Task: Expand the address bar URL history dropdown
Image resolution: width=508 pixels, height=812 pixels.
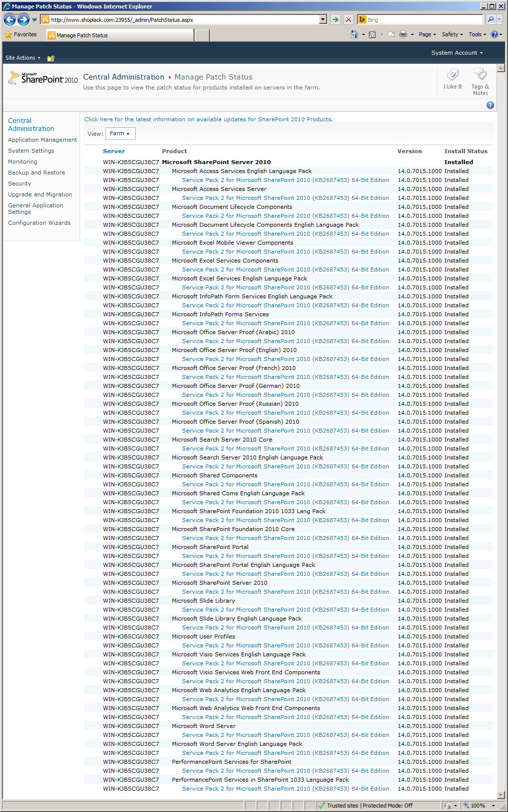Action: (x=323, y=19)
